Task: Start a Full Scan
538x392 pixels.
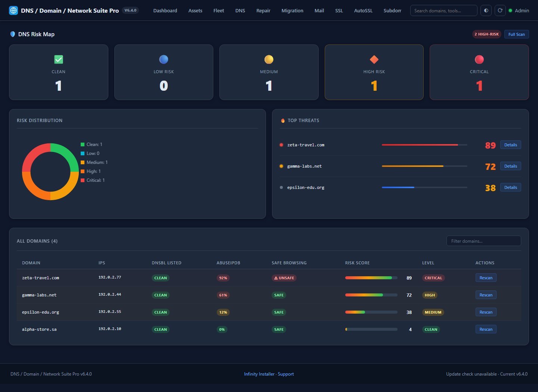Action: pyautogui.click(x=516, y=34)
